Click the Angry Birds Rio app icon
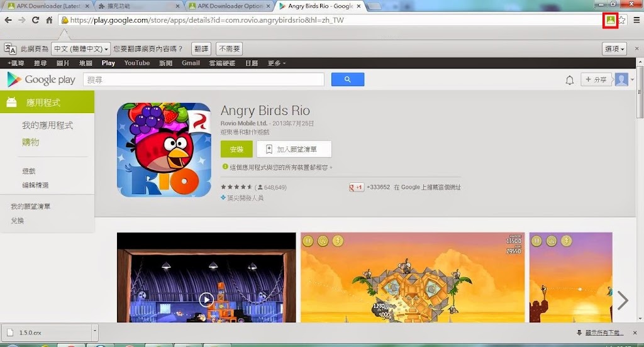 [x=164, y=150]
